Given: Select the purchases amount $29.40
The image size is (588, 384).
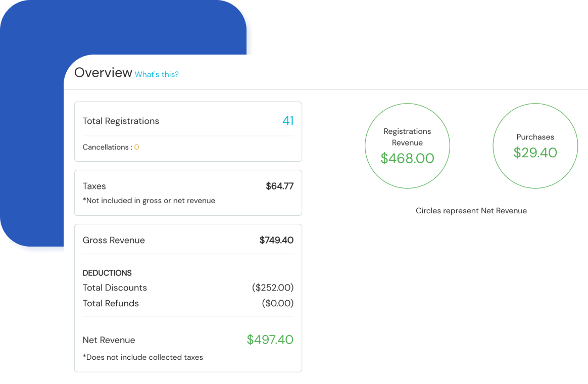Looking at the screenshot, I should coord(535,153).
